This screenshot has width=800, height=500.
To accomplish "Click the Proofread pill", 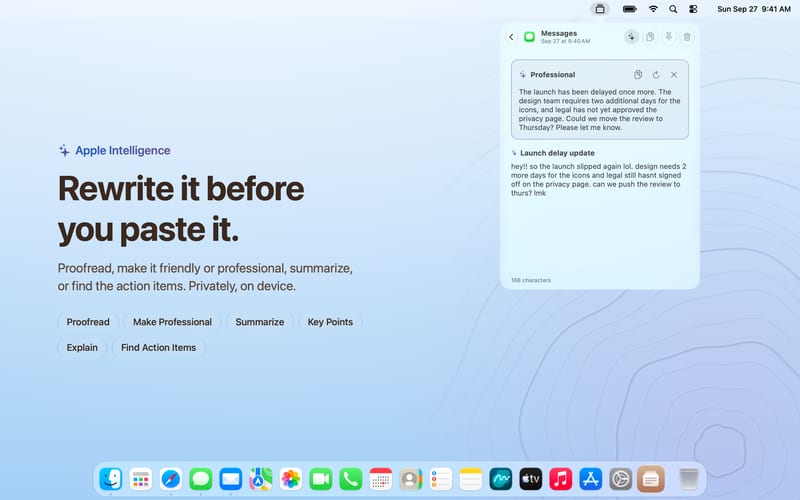I will [x=88, y=322].
